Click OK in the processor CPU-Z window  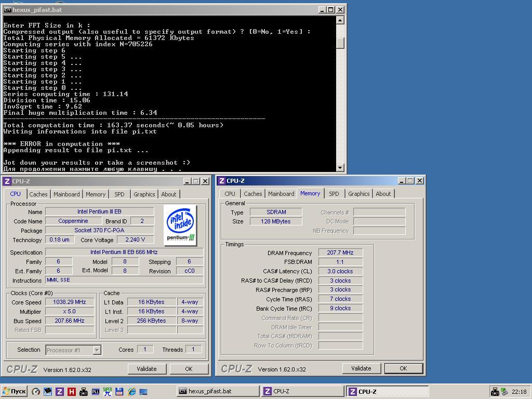click(189, 369)
